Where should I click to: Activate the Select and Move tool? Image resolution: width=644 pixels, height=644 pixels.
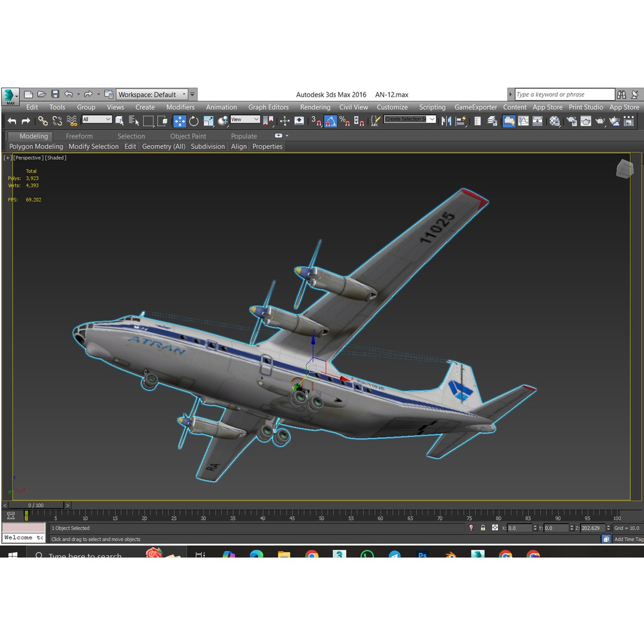click(x=179, y=121)
